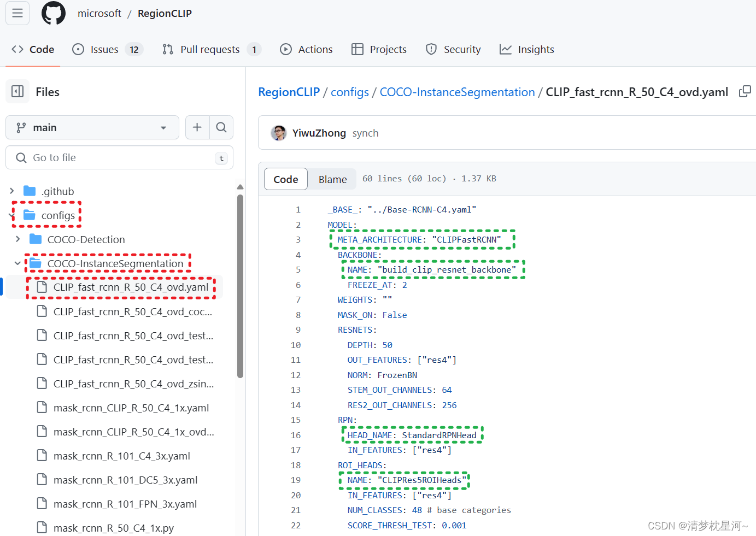
Task: Click the CLIPRes5ROIHeads NAME line
Action: tap(407, 480)
